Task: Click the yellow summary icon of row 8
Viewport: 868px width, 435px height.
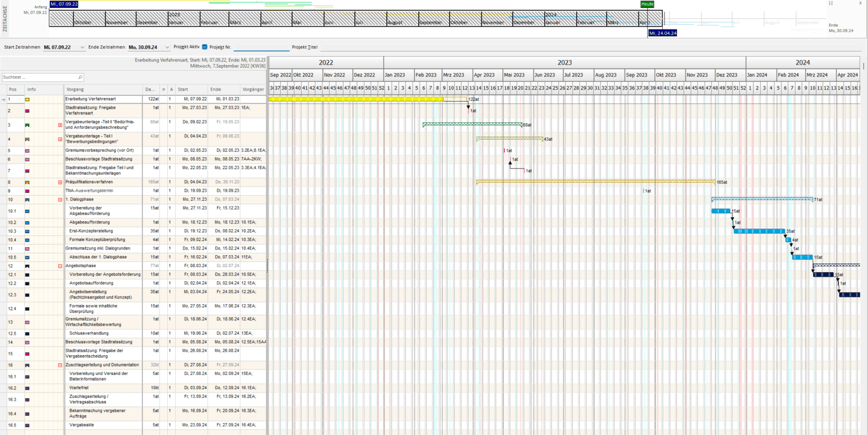Action: (28, 183)
